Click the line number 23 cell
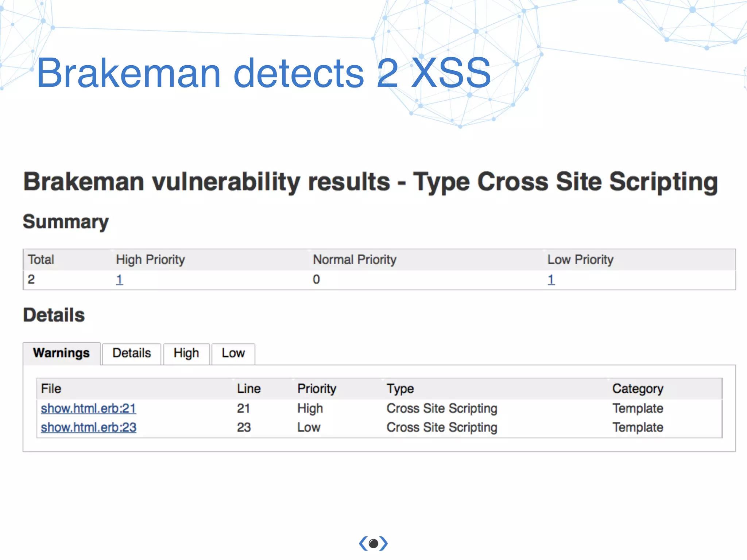The width and height of the screenshot is (747, 560). coord(244,427)
